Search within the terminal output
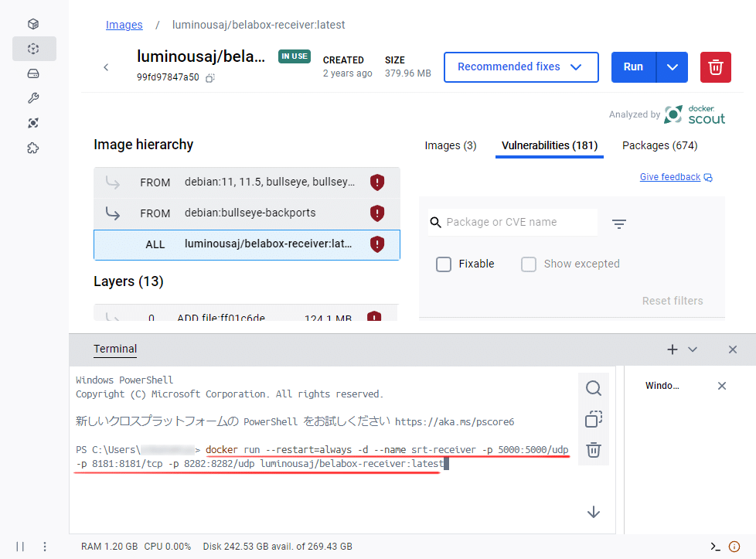 coord(594,388)
